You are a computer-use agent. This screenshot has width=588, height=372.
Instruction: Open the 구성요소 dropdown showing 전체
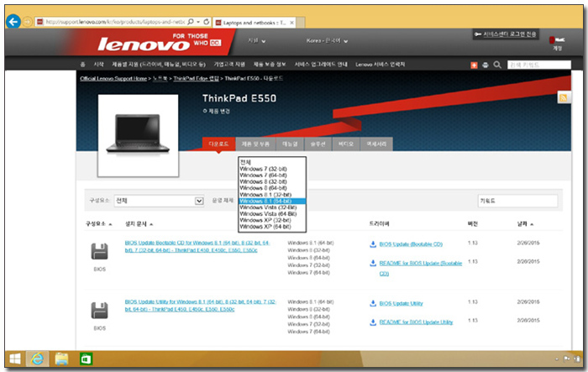click(159, 201)
